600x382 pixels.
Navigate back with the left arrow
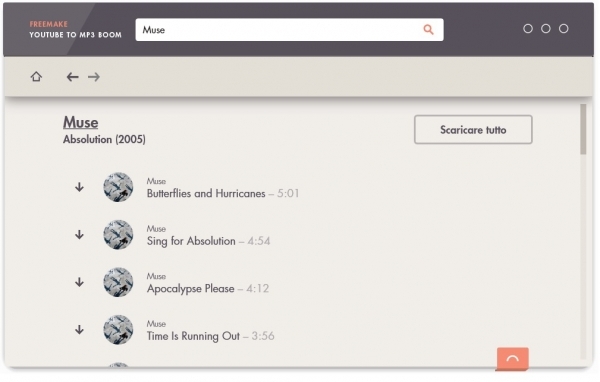[x=72, y=77]
